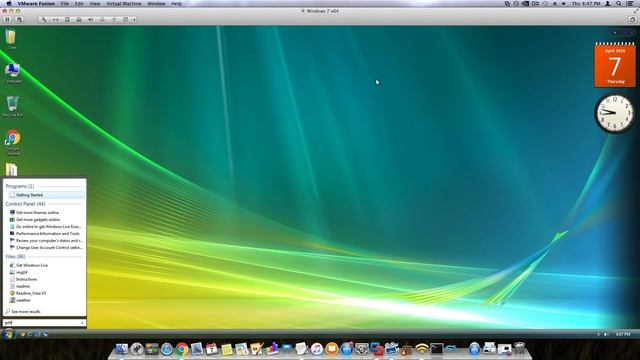640x360 pixels.
Task: Click the calendar gadget showing April 7
Action: (x=615, y=64)
